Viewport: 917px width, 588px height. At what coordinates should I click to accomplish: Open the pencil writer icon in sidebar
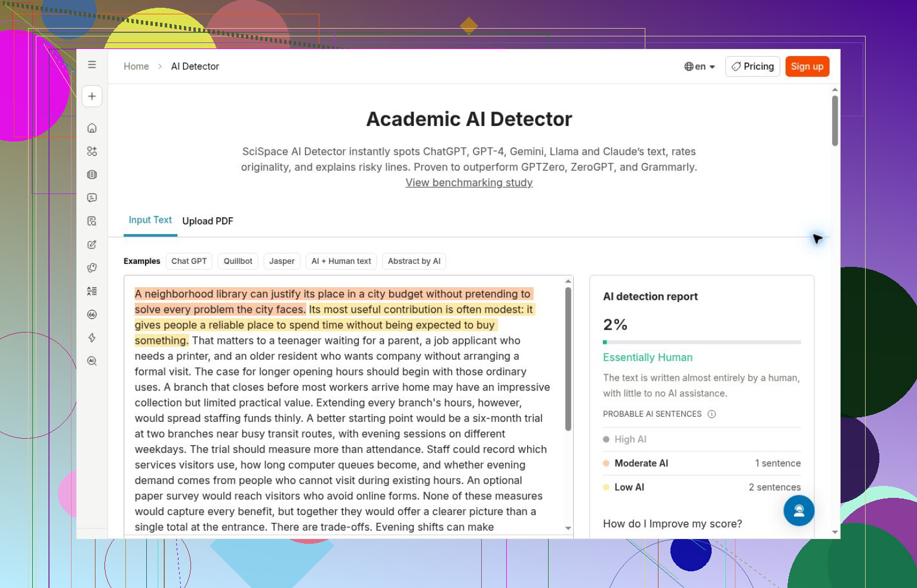(x=92, y=244)
